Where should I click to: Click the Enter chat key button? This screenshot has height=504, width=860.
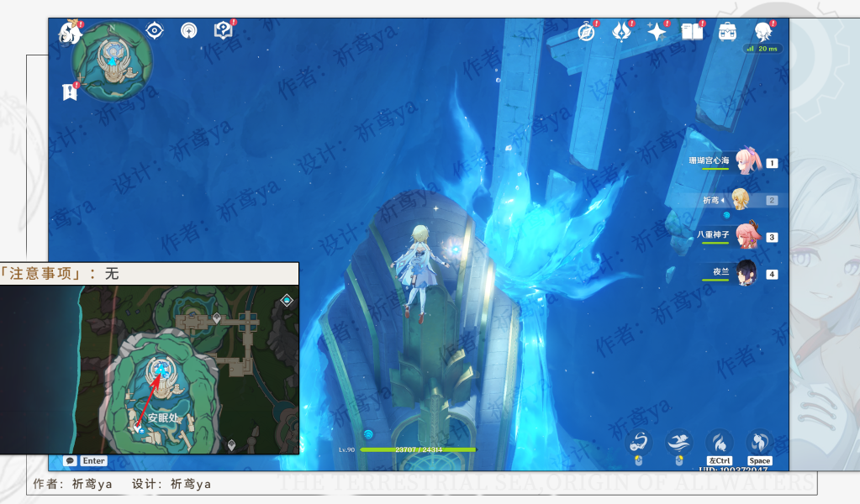point(94,460)
